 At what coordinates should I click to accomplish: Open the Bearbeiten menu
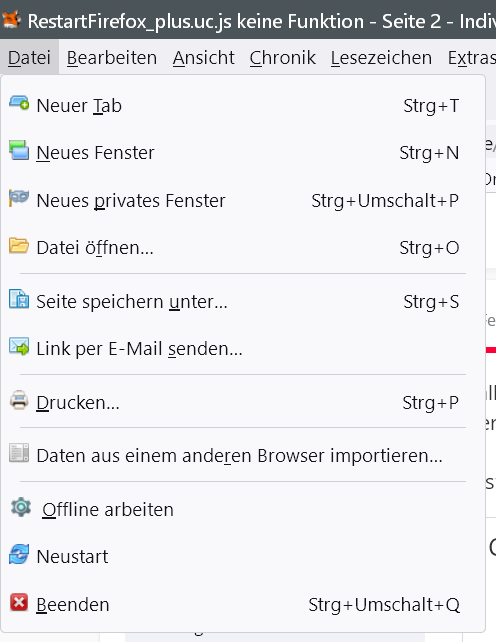click(x=112, y=58)
